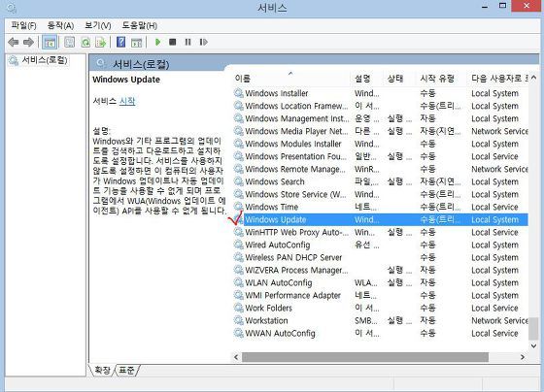Viewport: 544px width, 392px height.
Task: Click the title bar services app icon
Action: coord(12,7)
